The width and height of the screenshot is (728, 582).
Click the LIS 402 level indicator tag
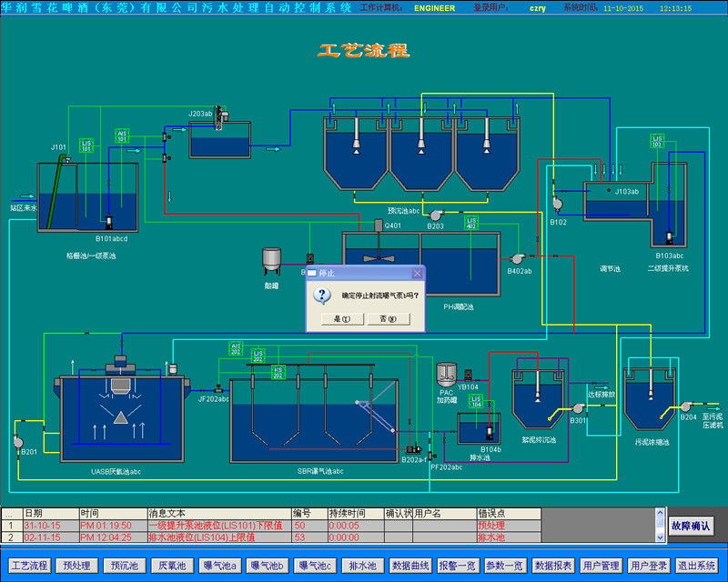click(471, 222)
